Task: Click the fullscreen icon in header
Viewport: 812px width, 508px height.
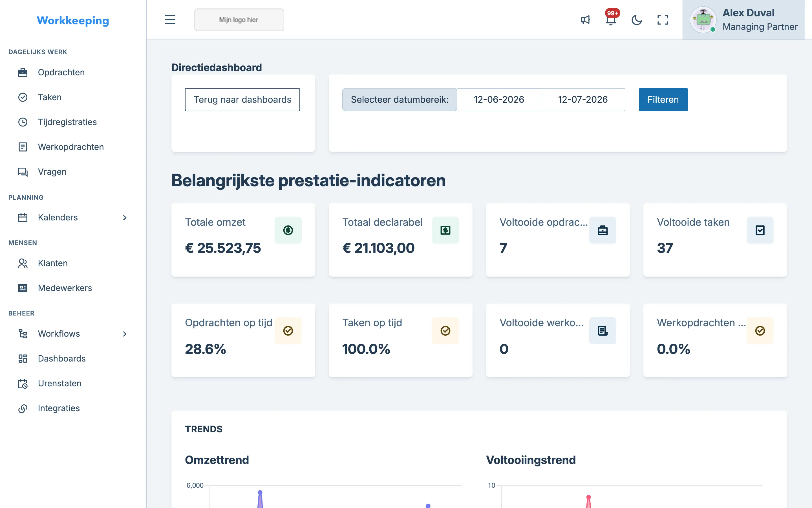Action: coord(663,20)
